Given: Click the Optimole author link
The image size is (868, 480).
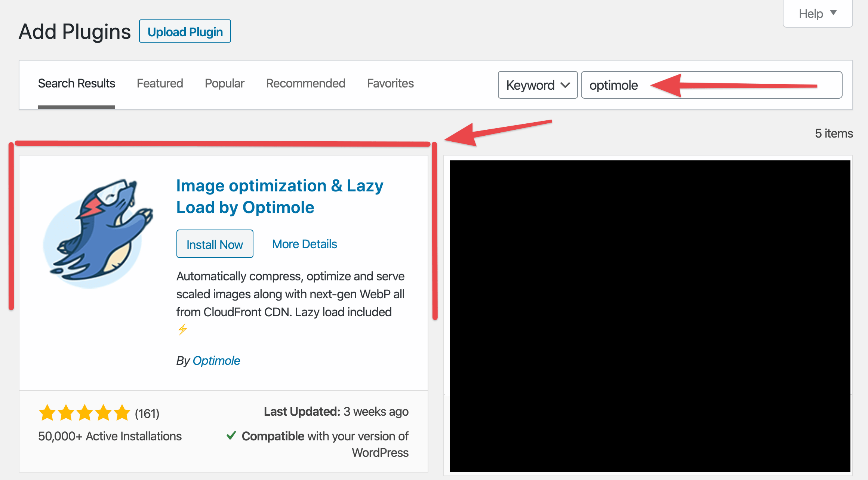Looking at the screenshot, I should pyautogui.click(x=216, y=360).
